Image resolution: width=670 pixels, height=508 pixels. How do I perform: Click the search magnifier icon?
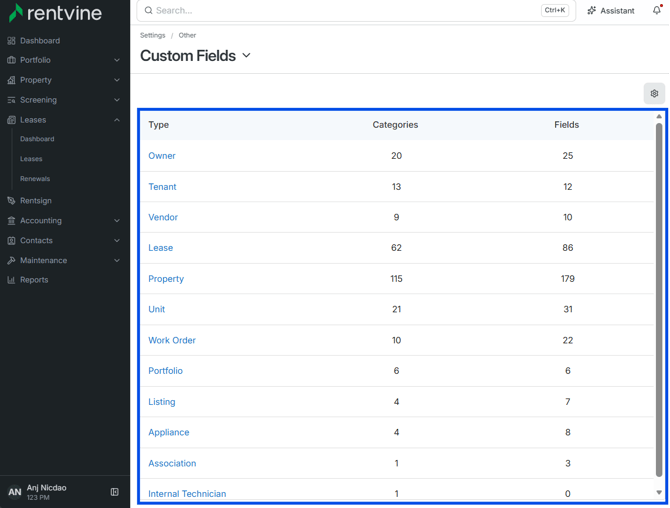pos(148,11)
